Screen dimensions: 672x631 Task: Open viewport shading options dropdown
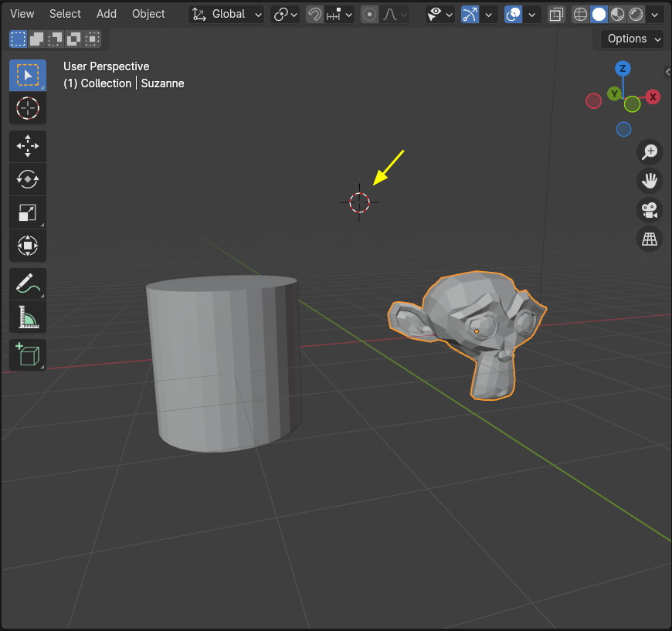654,15
